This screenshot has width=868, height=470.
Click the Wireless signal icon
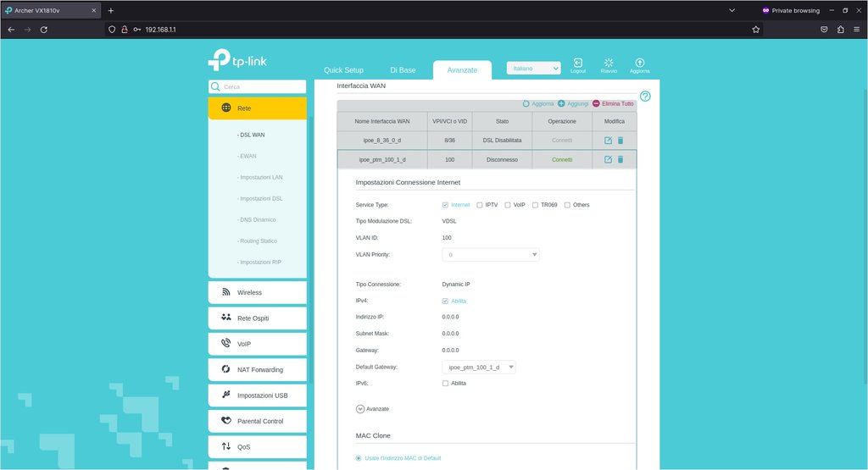point(225,292)
